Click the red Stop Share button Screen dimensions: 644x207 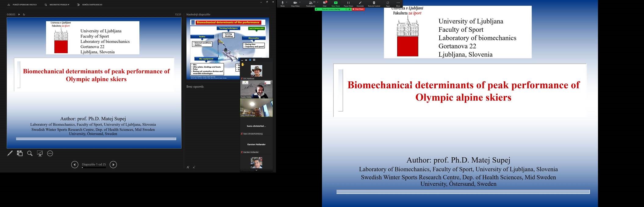pyautogui.click(x=358, y=9)
